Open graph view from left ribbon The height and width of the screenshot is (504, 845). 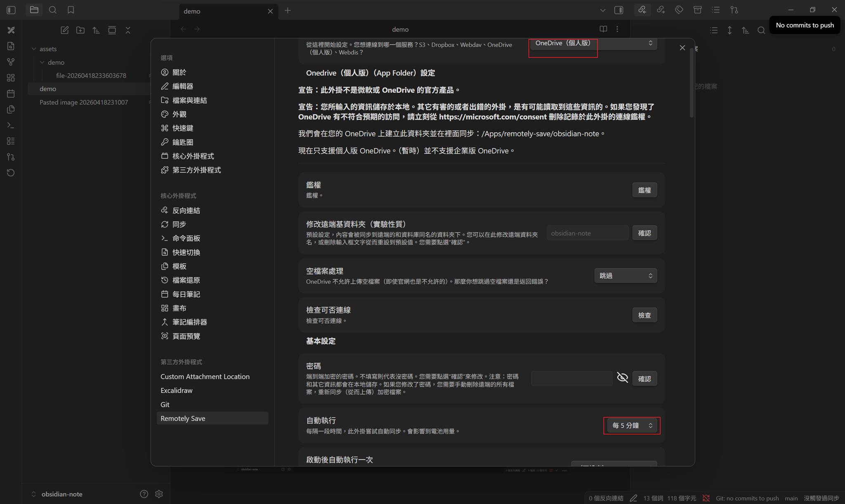pyautogui.click(x=11, y=62)
